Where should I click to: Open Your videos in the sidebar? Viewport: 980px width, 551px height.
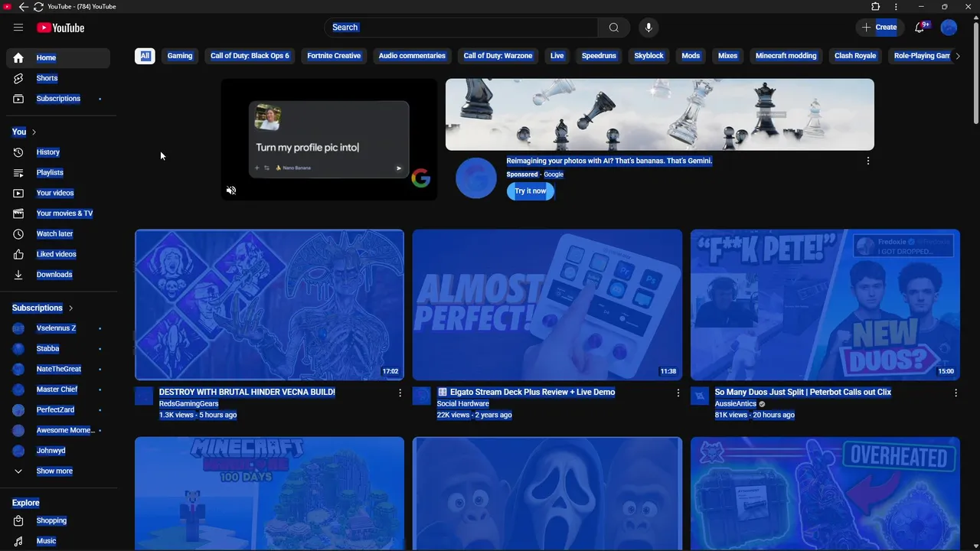[x=58, y=193]
